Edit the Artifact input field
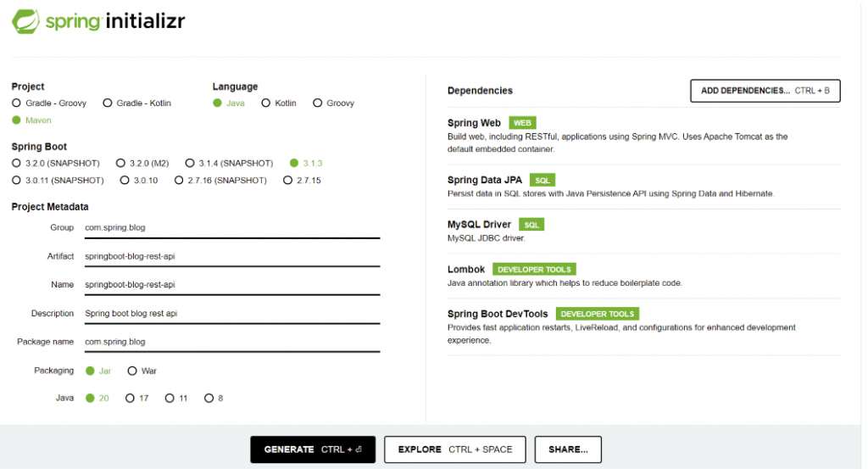 pos(232,256)
